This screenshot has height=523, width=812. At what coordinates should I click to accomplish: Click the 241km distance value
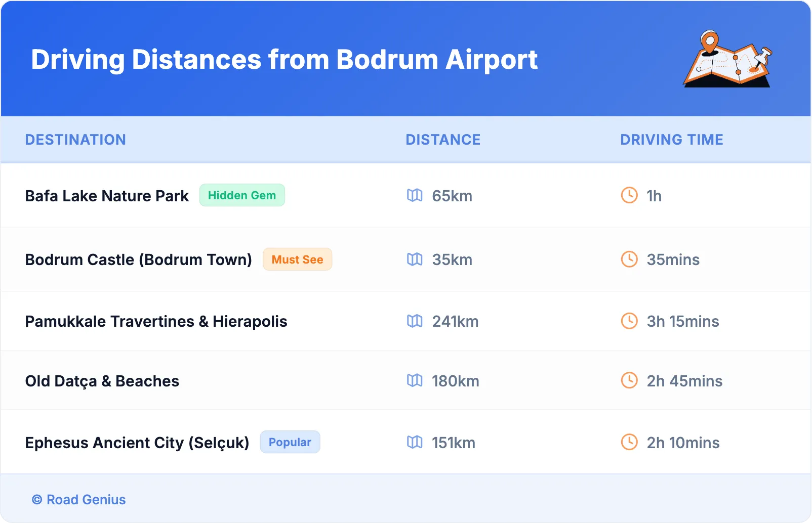[x=455, y=321]
